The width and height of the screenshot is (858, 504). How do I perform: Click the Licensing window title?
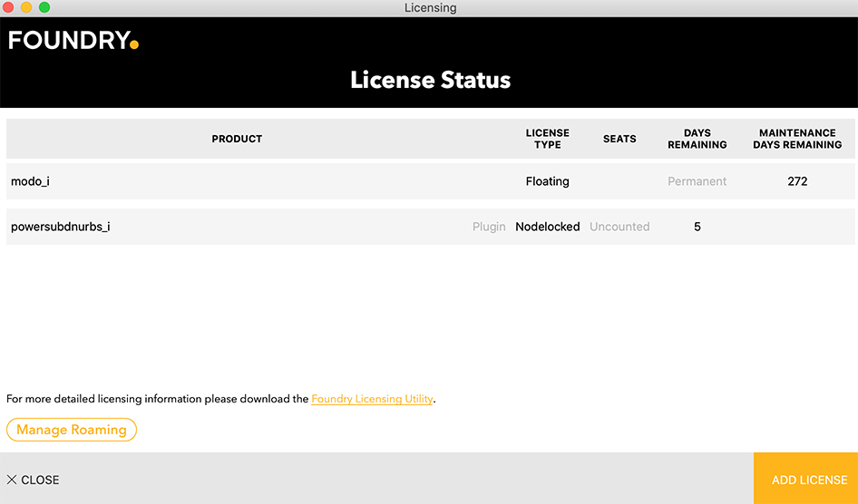430,7
